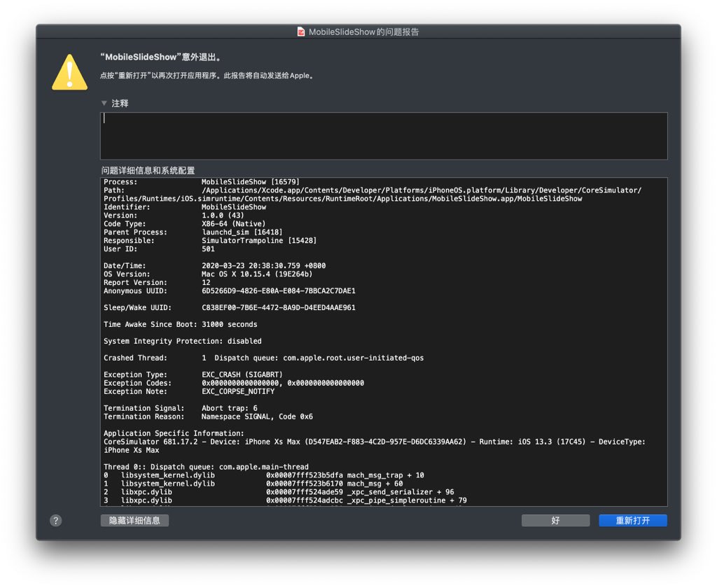Click the Termination Reason Namespace SIGNAL line
Image resolution: width=717 pixels, height=588 pixels.
[x=208, y=416]
